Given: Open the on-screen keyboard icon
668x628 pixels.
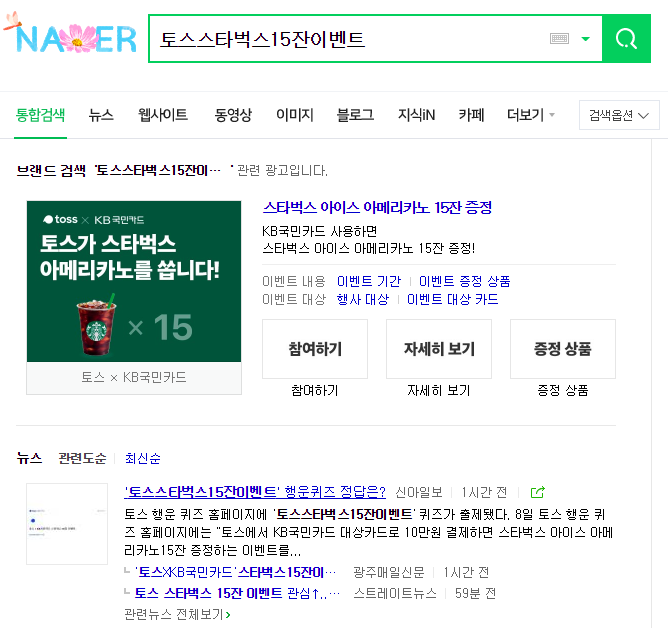Looking at the screenshot, I should coord(559,39).
